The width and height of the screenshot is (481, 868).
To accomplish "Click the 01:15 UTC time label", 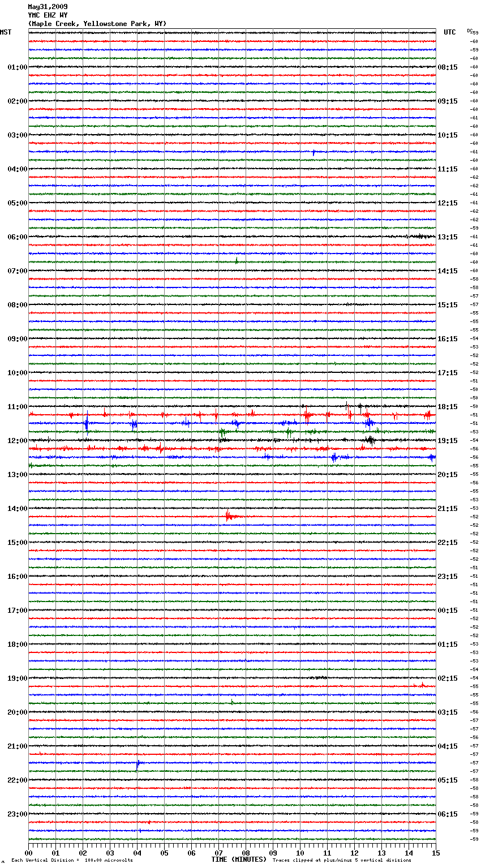I will click(448, 644).
